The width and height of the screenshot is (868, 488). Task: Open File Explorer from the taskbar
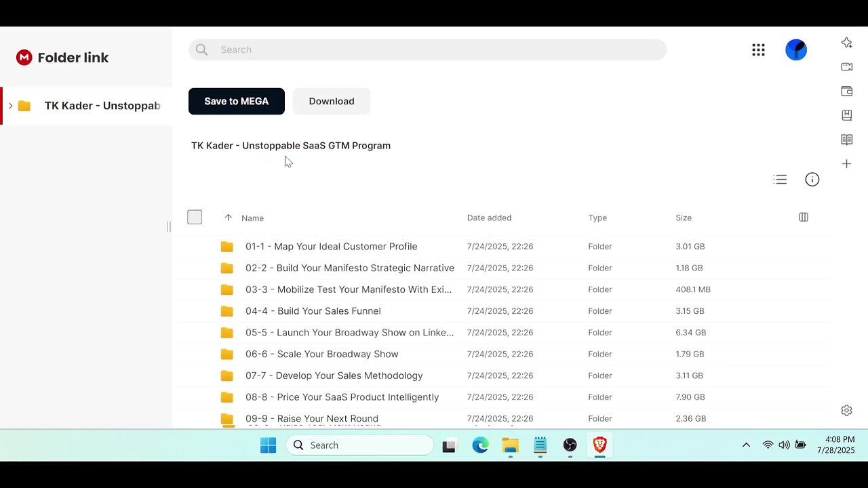[510, 445]
